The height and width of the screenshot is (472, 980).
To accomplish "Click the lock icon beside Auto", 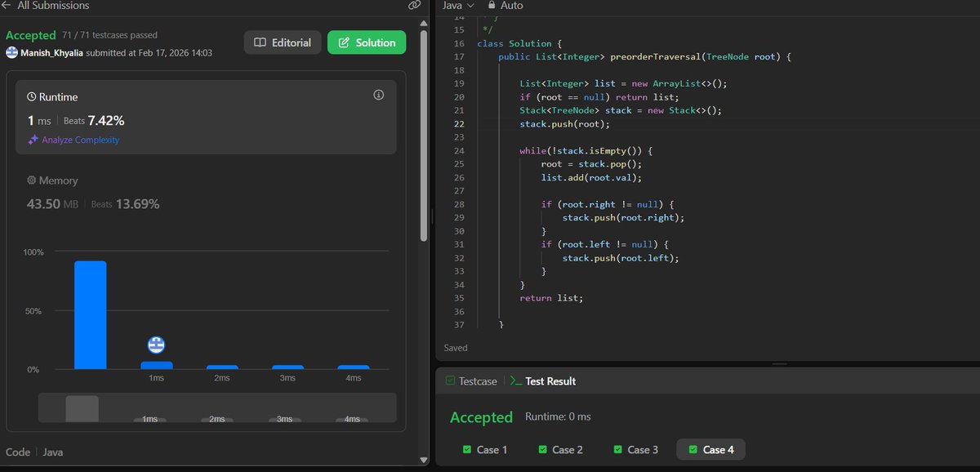I will [x=492, y=5].
